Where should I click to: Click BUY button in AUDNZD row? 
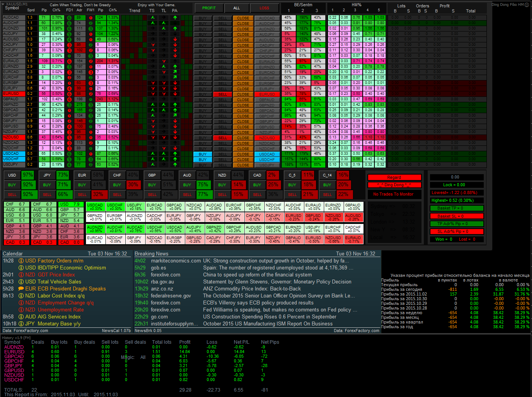pos(203,29)
